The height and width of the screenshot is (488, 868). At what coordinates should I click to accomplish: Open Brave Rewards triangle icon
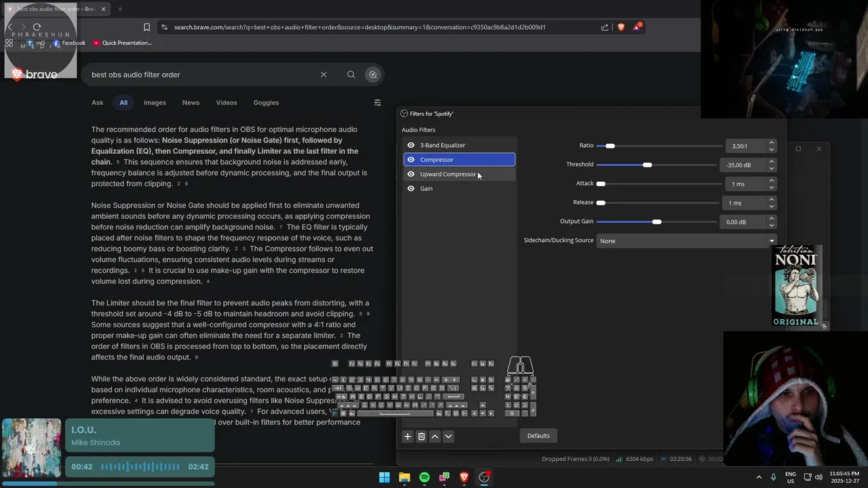pos(637,27)
